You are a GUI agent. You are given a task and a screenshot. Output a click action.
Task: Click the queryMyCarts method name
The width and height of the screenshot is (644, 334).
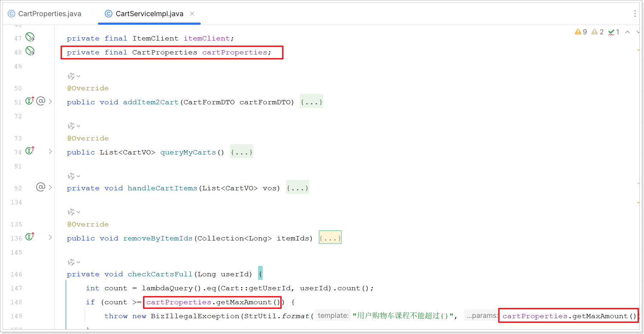[188, 152]
